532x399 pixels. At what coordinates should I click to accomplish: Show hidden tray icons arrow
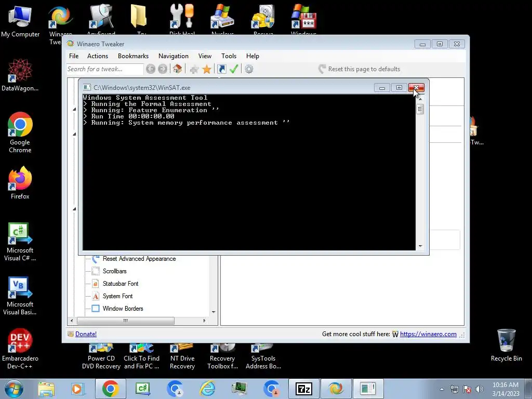click(x=442, y=390)
